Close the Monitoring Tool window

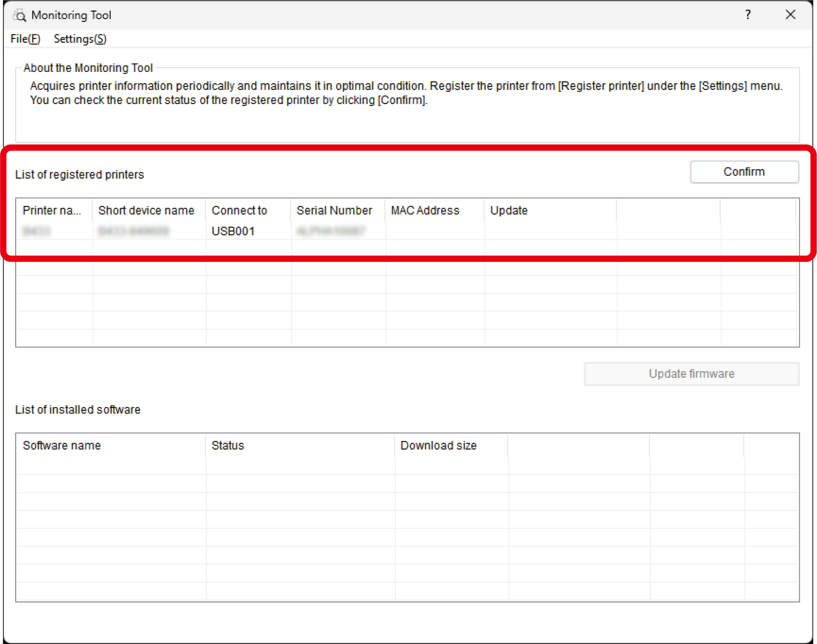click(x=790, y=15)
